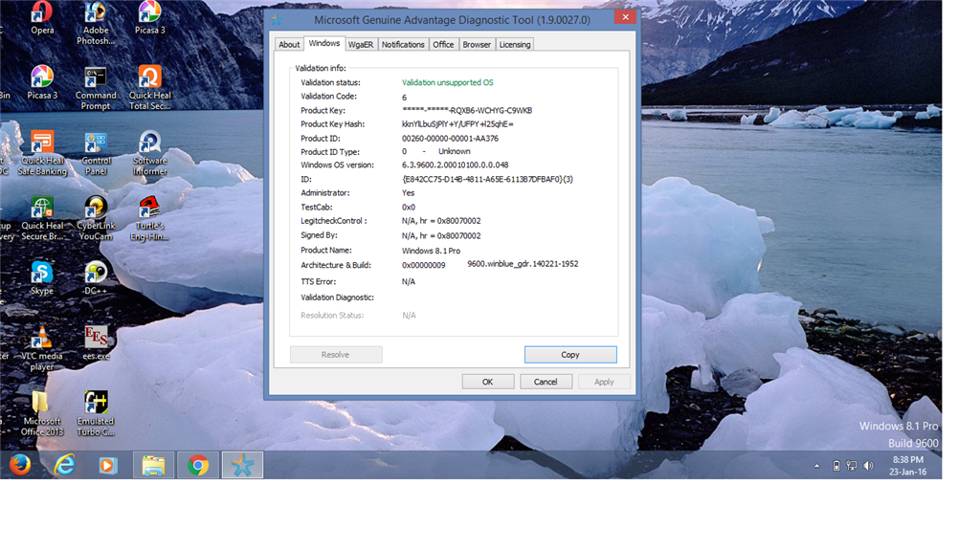Switch to the About tab
Screen dimensions: 980x550
click(289, 44)
